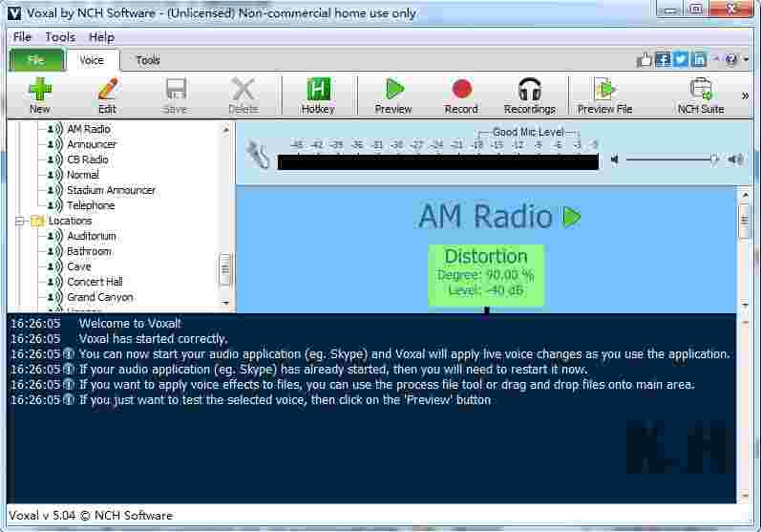Click the AM Radio heading text
The height and width of the screenshot is (532, 761).
pos(485,216)
